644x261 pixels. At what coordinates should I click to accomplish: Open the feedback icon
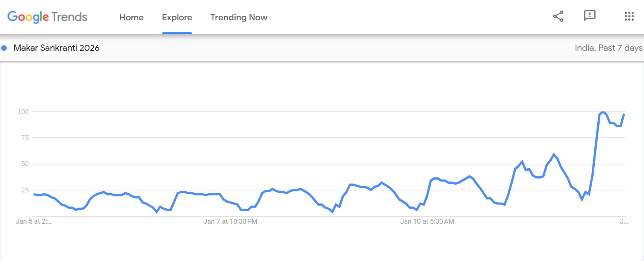[589, 16]
